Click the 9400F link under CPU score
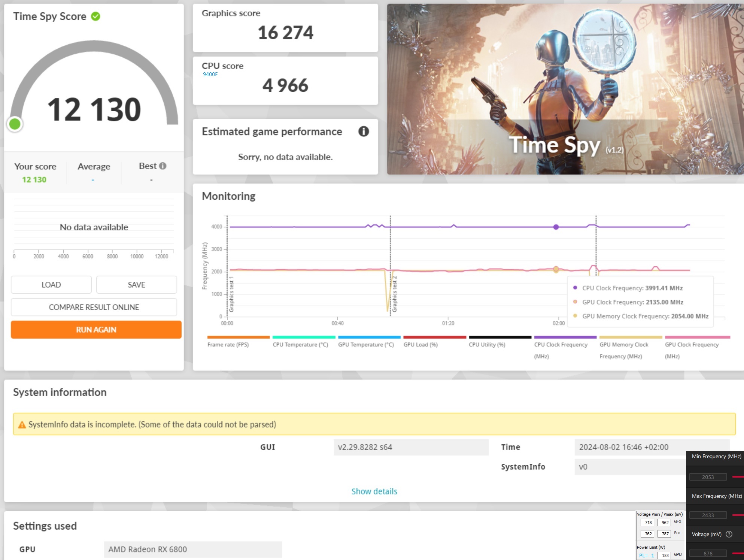 click(210, 74)
